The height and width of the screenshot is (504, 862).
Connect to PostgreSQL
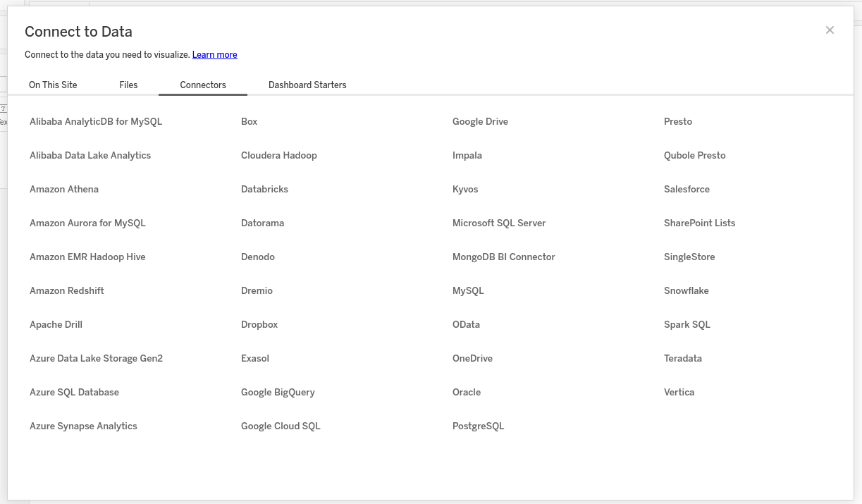pyautogui.click(x=479, y=426)
